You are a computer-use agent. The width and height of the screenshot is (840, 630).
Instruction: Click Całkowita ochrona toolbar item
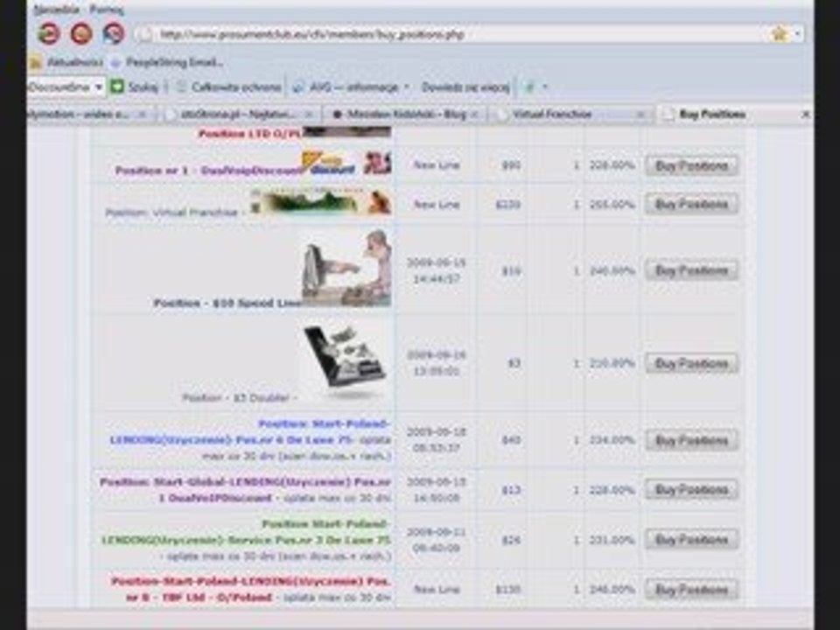(228, 87)
